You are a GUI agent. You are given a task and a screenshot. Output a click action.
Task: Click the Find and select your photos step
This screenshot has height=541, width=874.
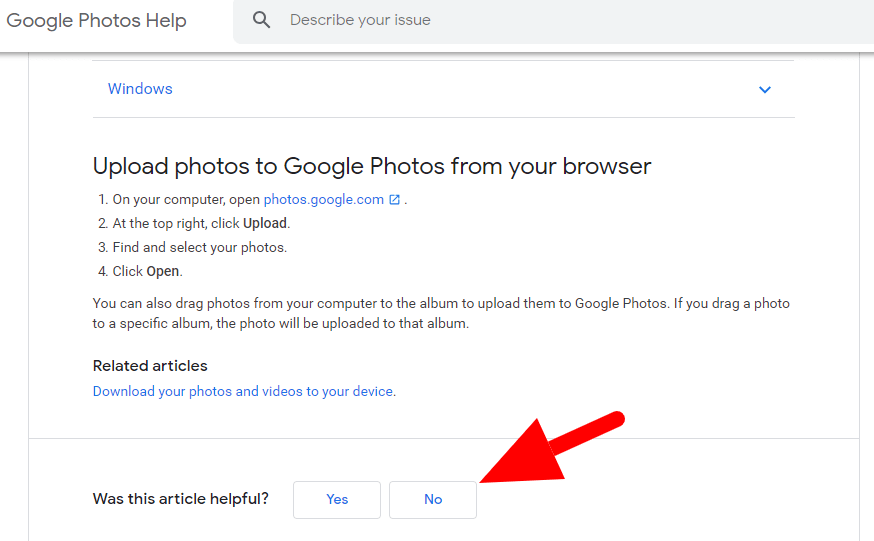click(200, 247)
